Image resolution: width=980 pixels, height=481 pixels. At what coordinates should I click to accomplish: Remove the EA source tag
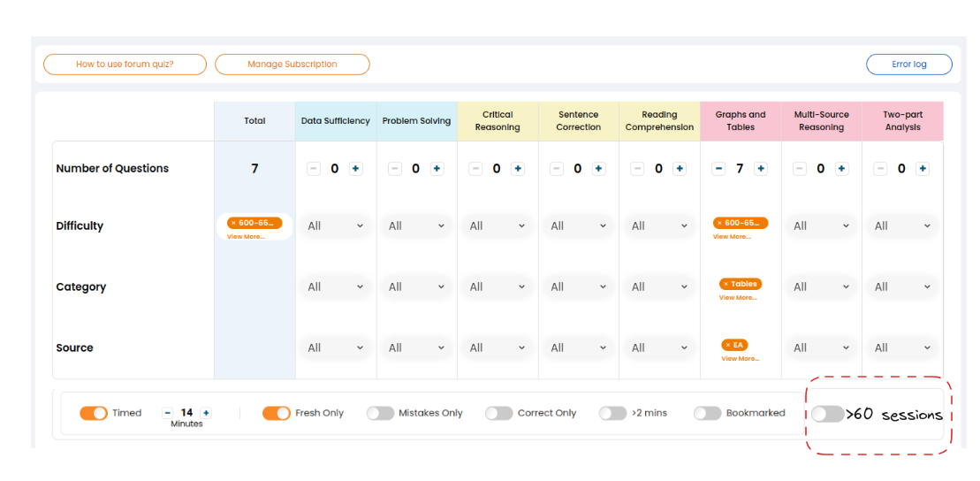point(728,346)
